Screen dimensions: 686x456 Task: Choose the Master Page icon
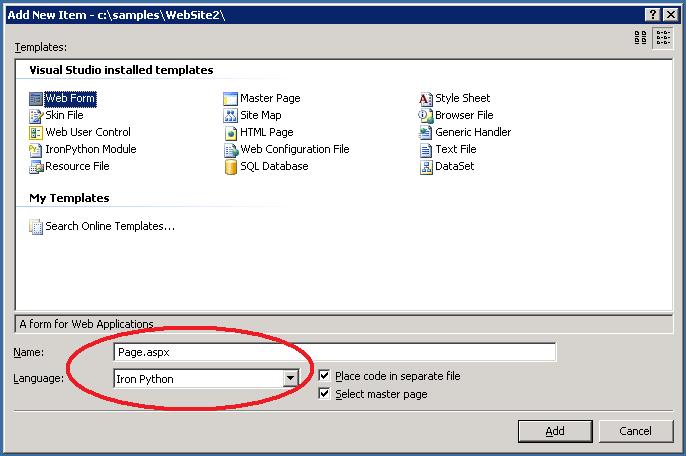click(230, 98)
